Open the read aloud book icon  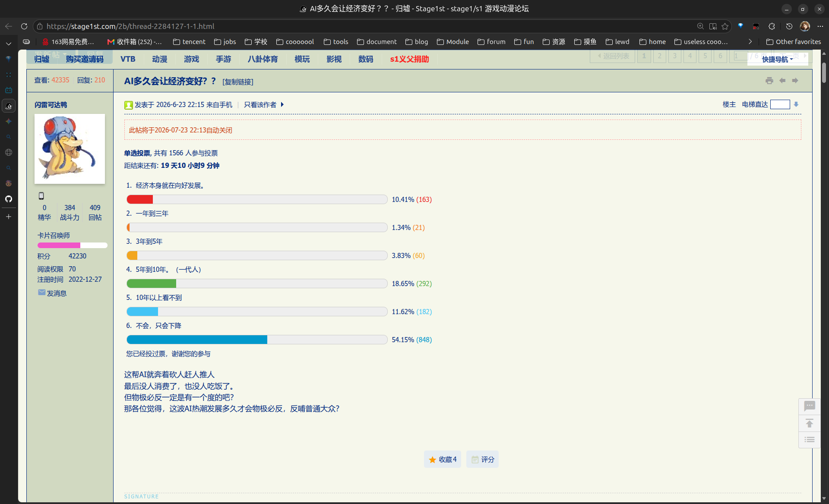pos(713,26)
